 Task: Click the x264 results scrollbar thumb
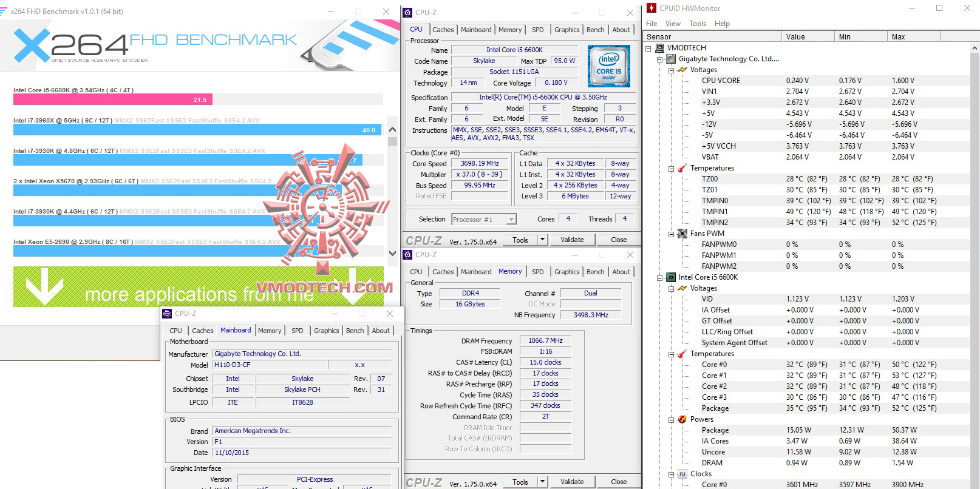(x=392, y=141)
